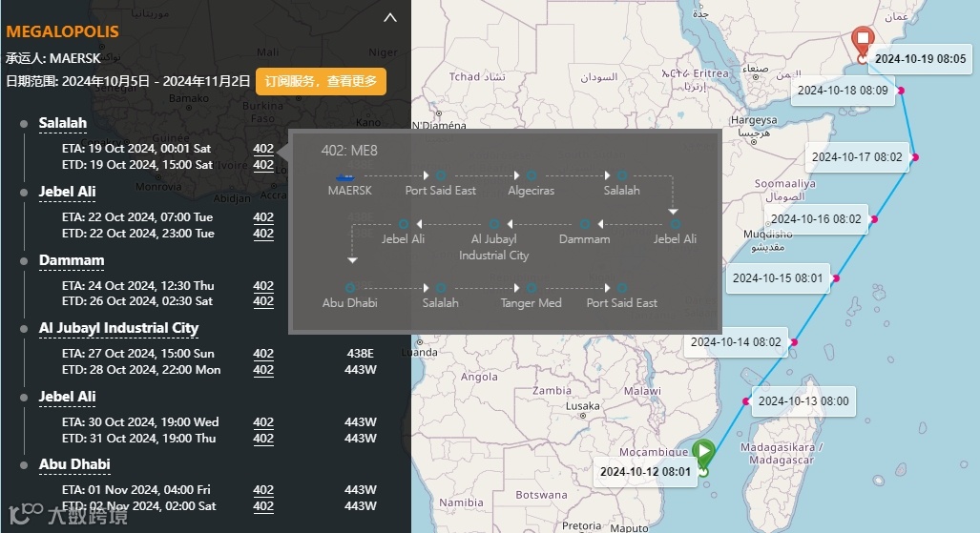Click Dammam stop circle in route popup
Screen dimensions: 980x533
pos(584,224)
